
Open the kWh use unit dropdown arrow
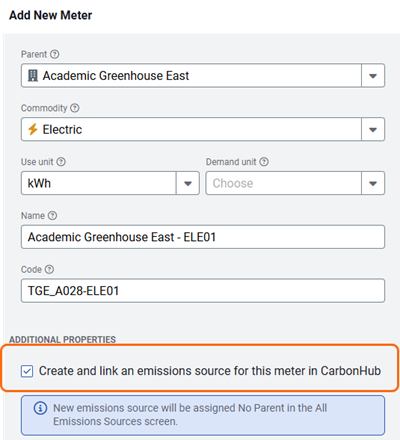[x=188, y=183]
